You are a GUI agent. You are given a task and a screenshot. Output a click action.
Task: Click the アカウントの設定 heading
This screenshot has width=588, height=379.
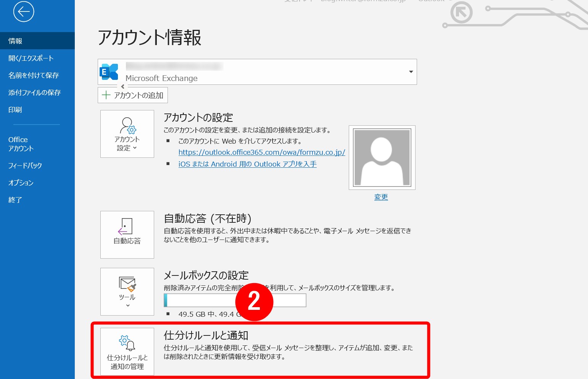point(198,117)
